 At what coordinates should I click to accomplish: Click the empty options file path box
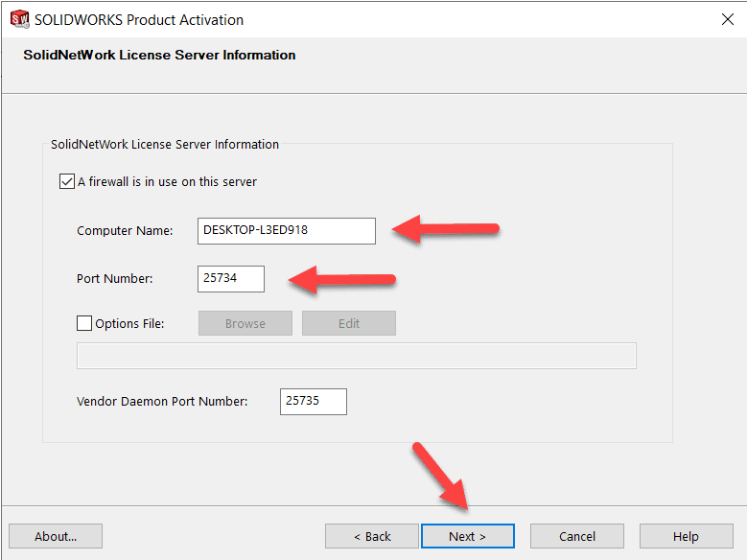[356, 356]
